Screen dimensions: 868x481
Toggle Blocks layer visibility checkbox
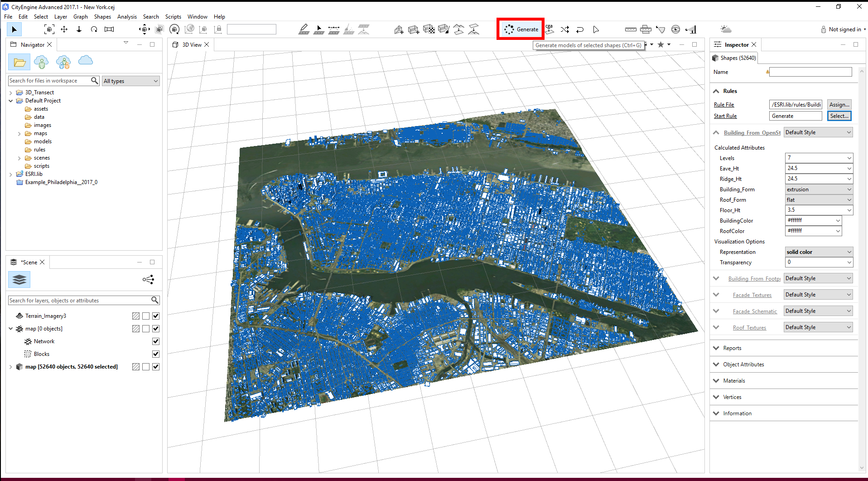(156, 354)
